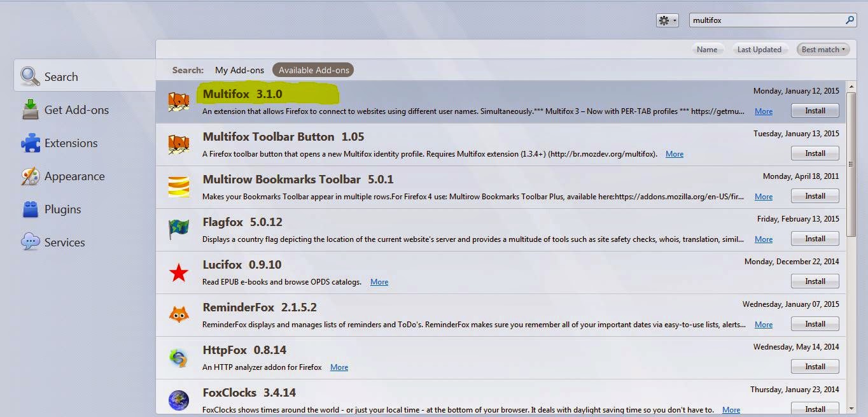Click the HttpFox add-on icon
The image size is (868, 417).
coord(179,358)
